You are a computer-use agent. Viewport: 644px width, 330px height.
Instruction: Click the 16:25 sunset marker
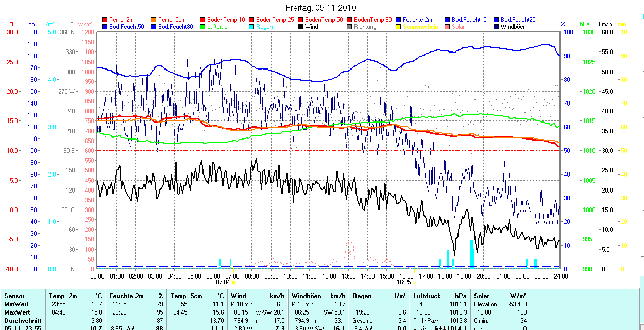(404, 282)
